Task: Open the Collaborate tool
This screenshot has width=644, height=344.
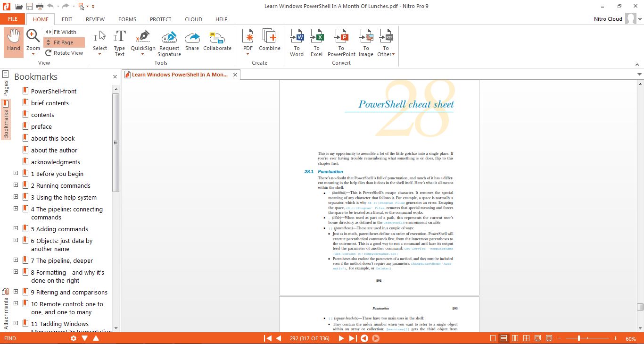Action: [x=217, y=41]
